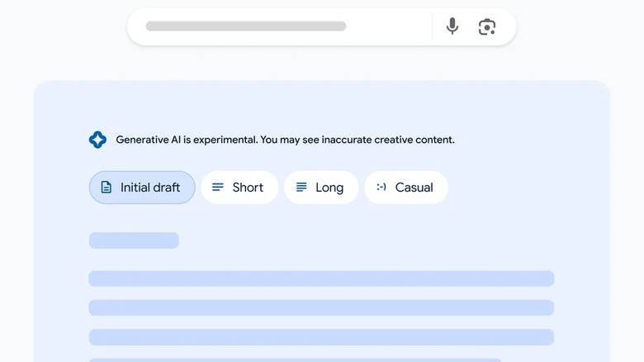Click the gray placeholder query in search bar

pos(246,26)
